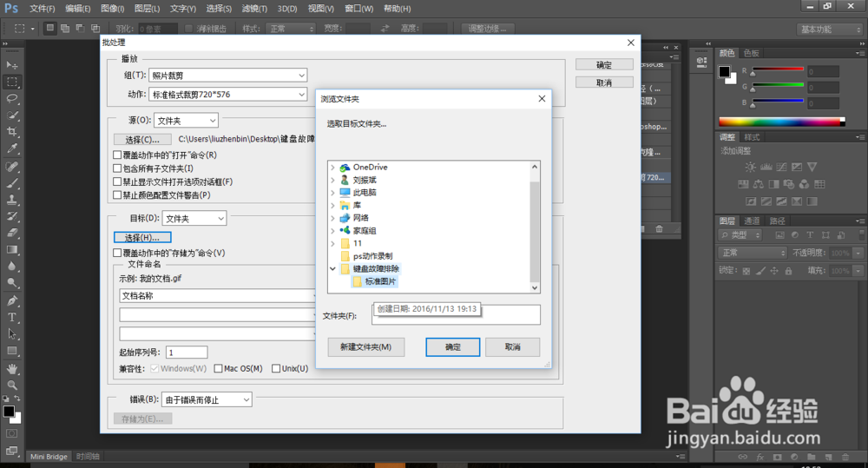This screenshot has width=868, height=468.
Task: Select the Blur tool
Action: (11, 267)
